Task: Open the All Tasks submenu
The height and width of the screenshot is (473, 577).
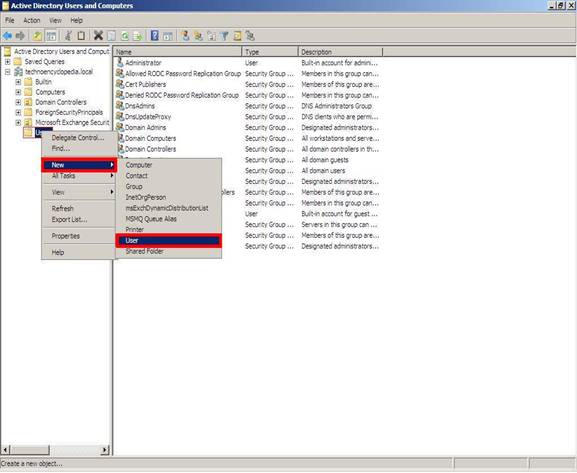Action: click(x=79, y=176)
